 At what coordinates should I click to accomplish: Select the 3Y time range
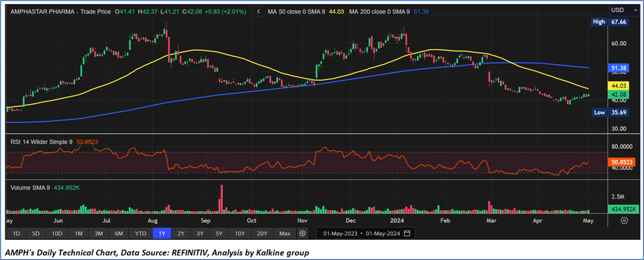coord(200,233)
